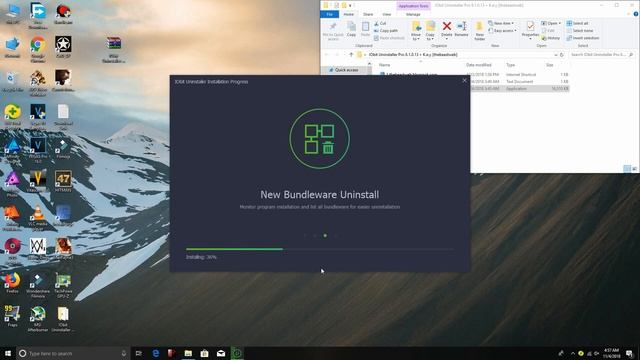
Task: Open the Manage tab under Application Tools
Action: coord(413,14)
